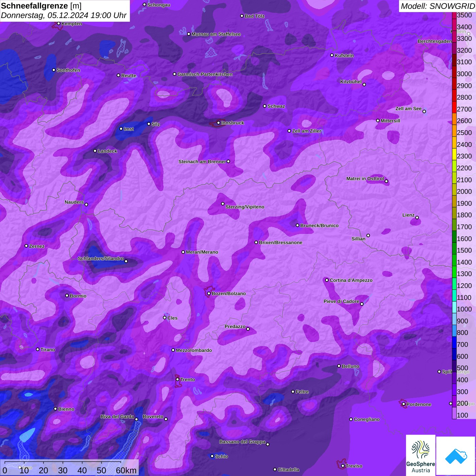Click the Trento city marker dot
The height and width of the screenshot is (476, 476).
(x=177, y=379)
